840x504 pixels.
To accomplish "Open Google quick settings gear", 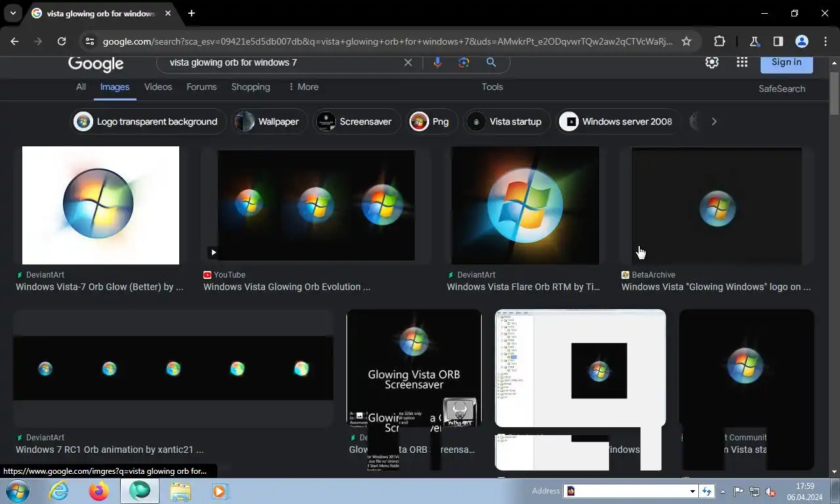I will 712,62.
